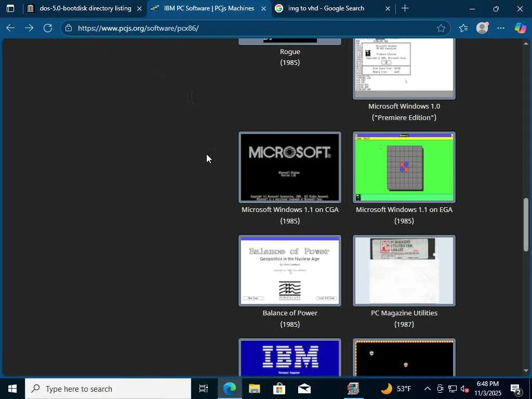The image size is (532, 399).
Task: Add this page to favorites star
Action: click(x=441, y=28)
